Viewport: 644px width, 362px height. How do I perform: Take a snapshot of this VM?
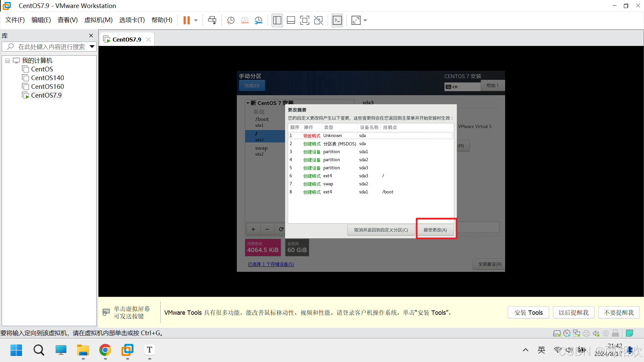coord(230,20)
